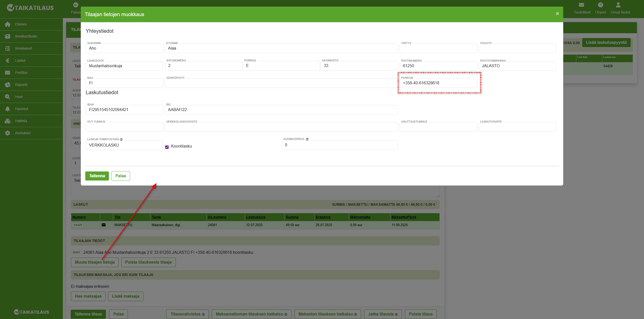
Task: Open the Maa field showing FI
Action: (x=124, y=83)
